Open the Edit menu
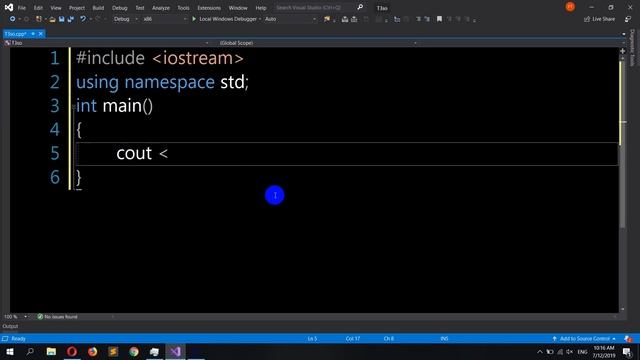This screenshot has height=360, width=640. 38,8
